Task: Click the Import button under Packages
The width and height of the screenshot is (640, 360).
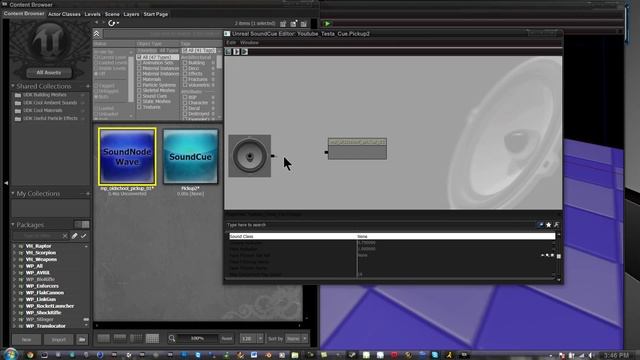Action: [58, 339]
